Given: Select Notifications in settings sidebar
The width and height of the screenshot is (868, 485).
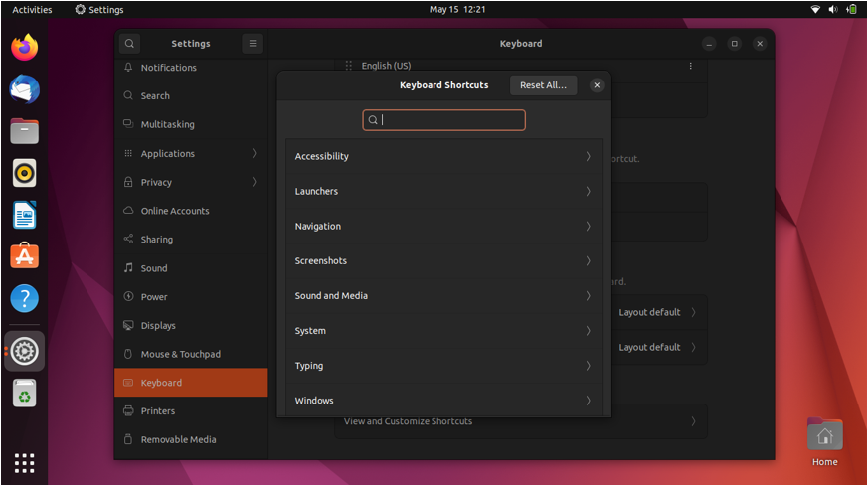Looking at the screenshot, I should pyautogui.click(x=191, y=68).
